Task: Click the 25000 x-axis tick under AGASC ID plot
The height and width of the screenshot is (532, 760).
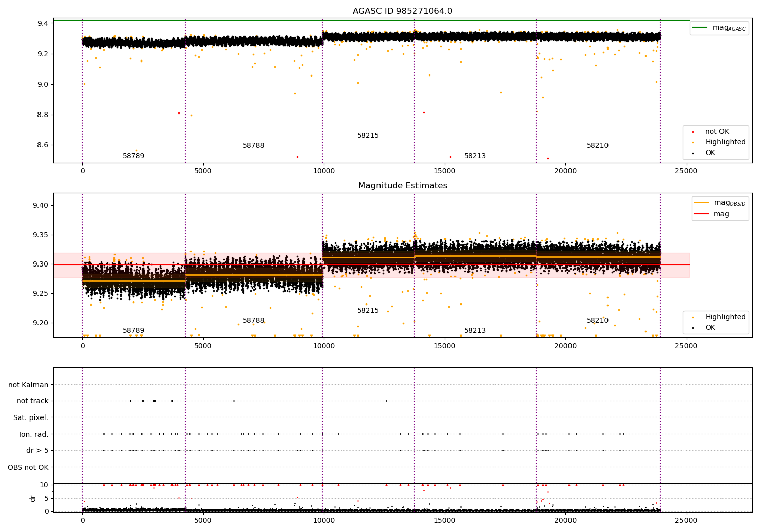Action: pos(687,171)
